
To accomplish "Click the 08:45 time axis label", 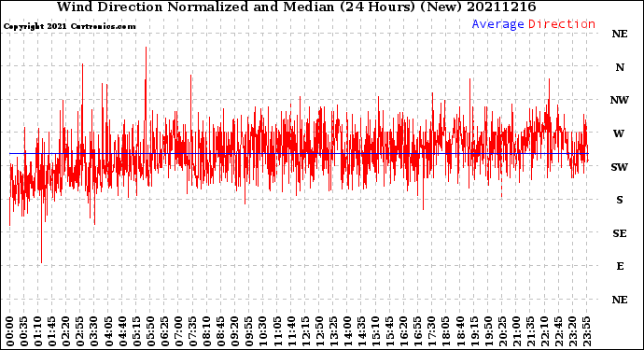I will pyautogui.click(x=221, y=331).
